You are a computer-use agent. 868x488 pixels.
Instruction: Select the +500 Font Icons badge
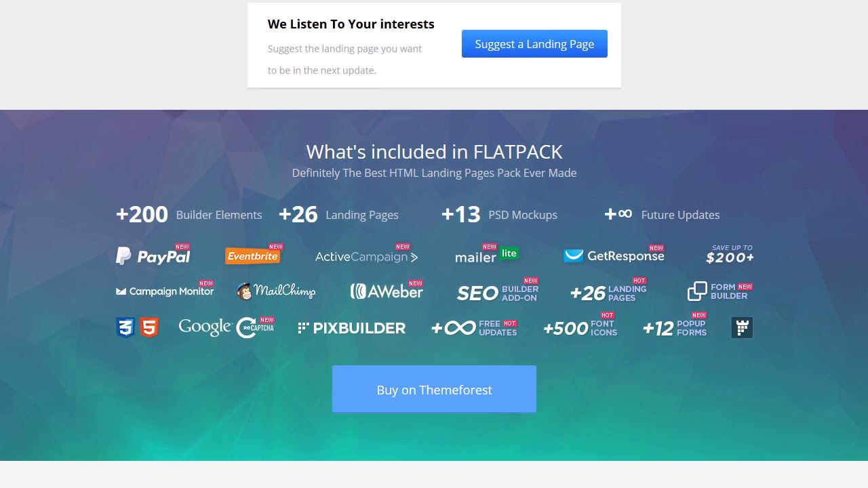[x=580, y=328]
